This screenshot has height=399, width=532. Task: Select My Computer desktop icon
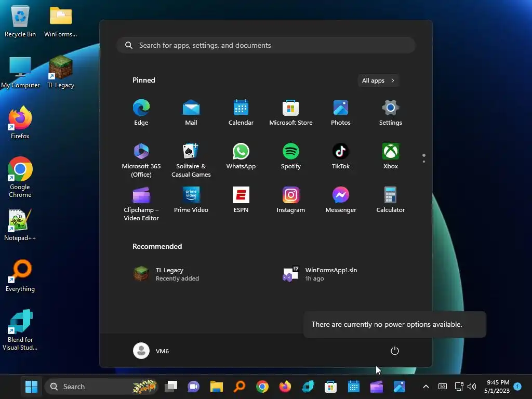coord(20,72)
